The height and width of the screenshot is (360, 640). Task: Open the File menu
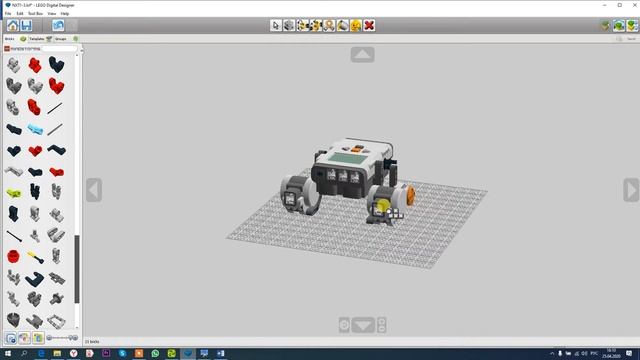[8, 13]
